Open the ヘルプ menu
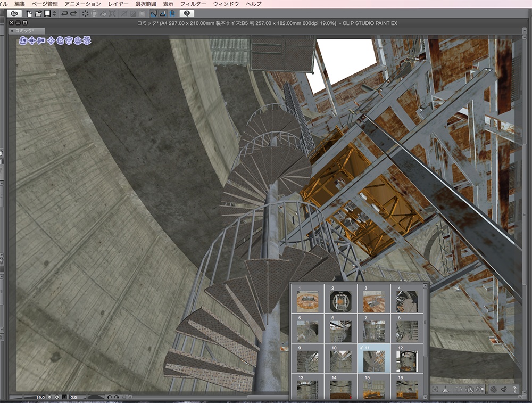The image size is (532, 403). [253, 4]
